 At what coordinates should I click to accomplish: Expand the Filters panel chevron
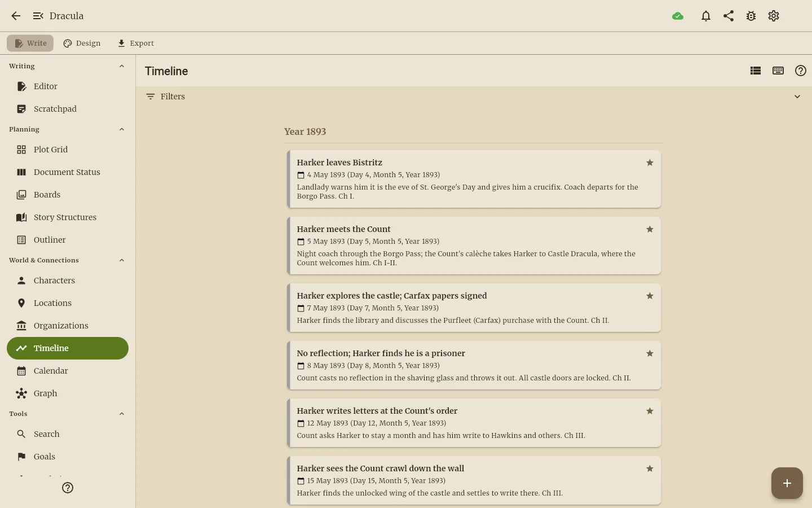coord(797,97)
